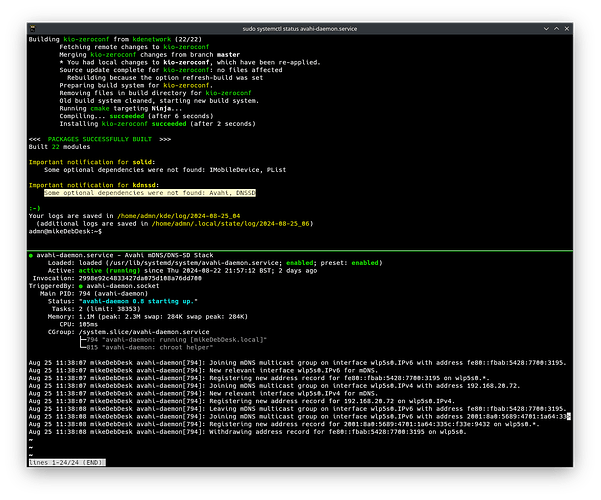Click 'Removing files in build directory' line
The width and height of the screenshot is (601, 500).
click(x=155, y=93)
